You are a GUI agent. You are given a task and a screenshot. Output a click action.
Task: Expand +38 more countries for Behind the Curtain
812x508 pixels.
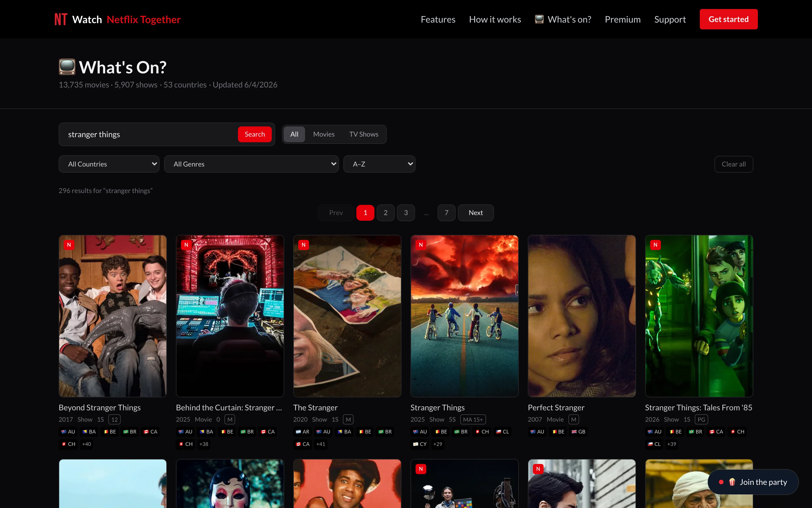point(204,444)
